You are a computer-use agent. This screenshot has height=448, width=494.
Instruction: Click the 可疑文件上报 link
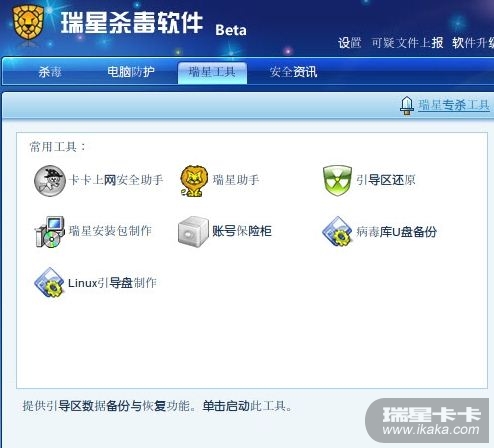(407, 43)
